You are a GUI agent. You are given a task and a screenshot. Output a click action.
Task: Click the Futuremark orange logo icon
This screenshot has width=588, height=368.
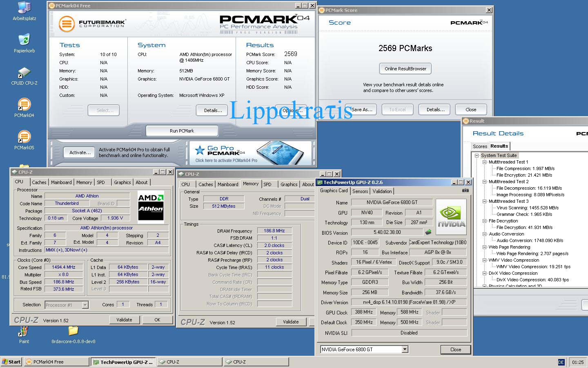[x=67, y=23]
